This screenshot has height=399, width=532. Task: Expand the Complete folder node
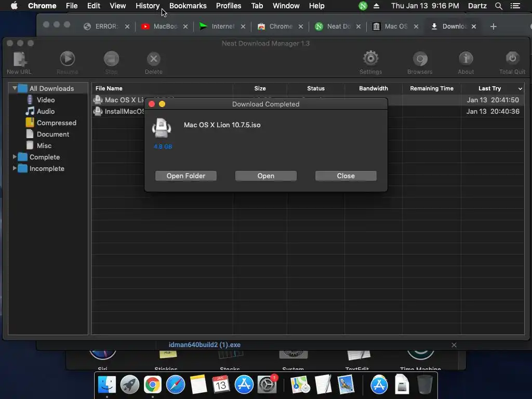(x=15, y=157)
